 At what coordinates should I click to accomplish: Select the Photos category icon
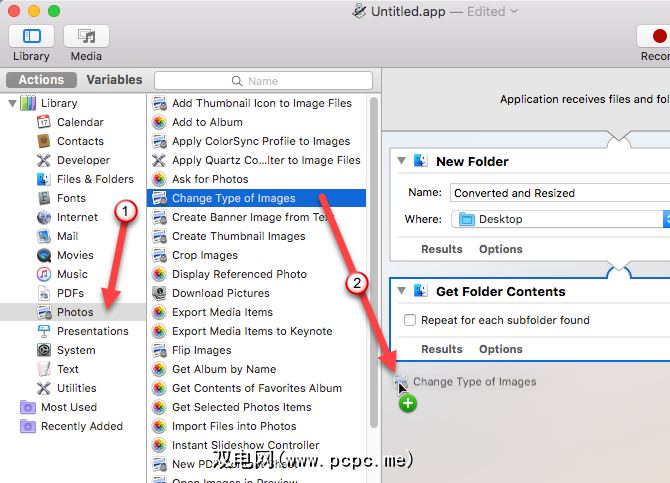[x=44, y=312]
